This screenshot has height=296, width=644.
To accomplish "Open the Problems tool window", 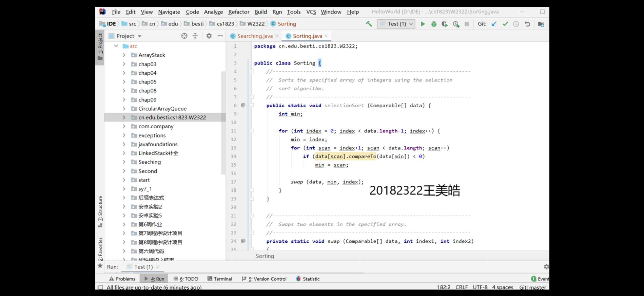I will [x=122, y=279].
